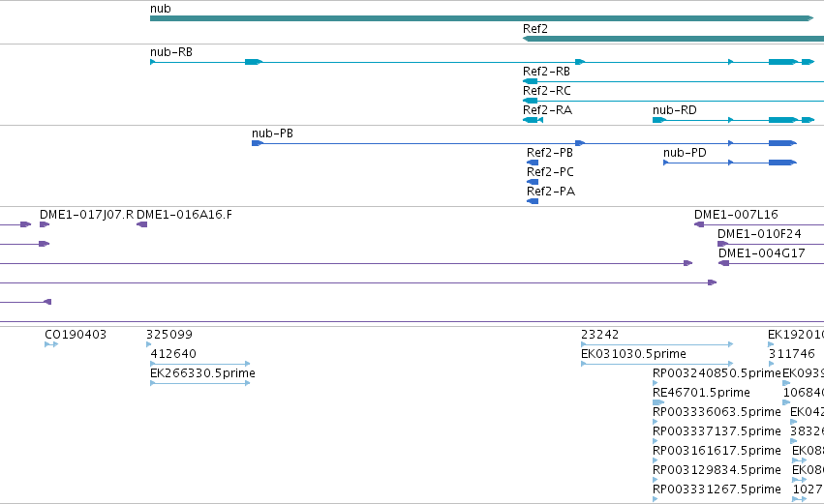This screenshot has height=504, width=824.
Task: Select the EK266330.5prime alignment line
Action: point(200,383)
